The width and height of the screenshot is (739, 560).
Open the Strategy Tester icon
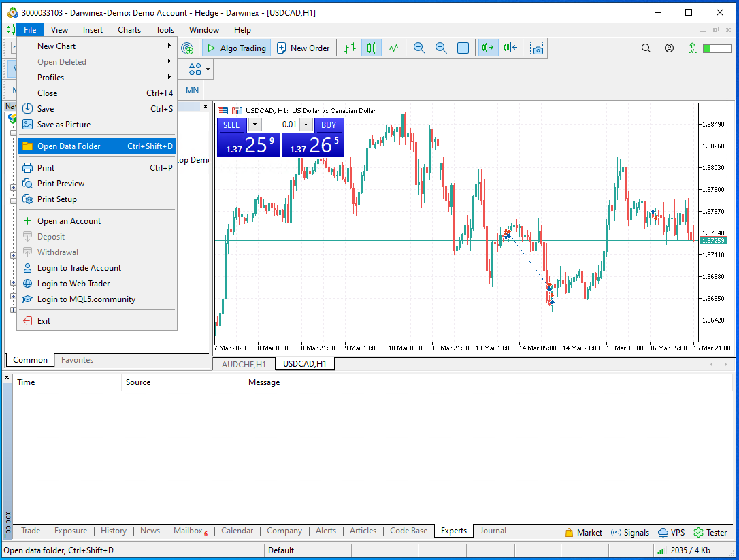coord(698,533)
